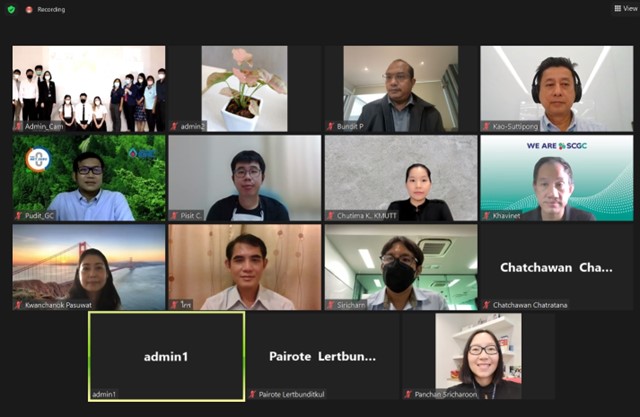Click muted mic icon beside Pudit_GC
The image size is (640, 417).
click(x=18, y=215)
